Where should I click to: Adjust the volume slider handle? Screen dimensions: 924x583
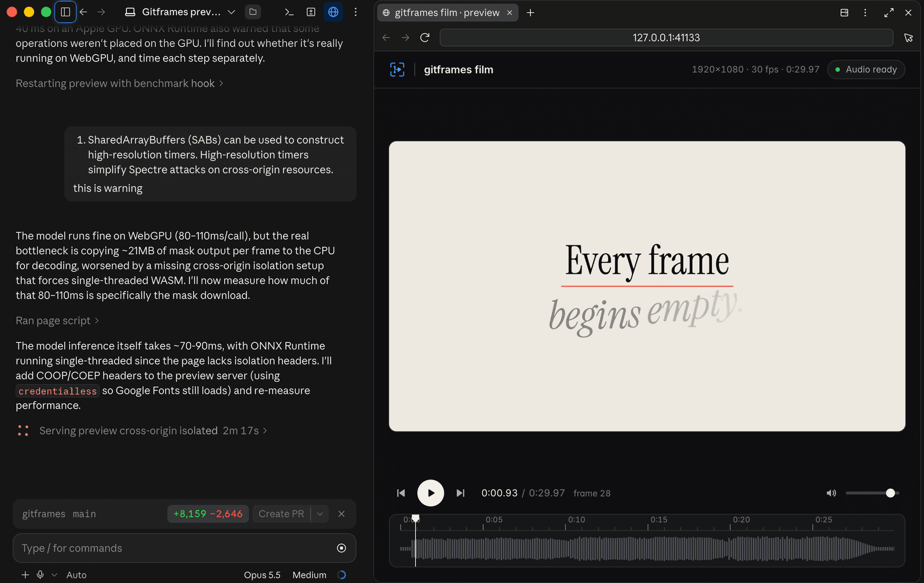[x=891, y=493]
